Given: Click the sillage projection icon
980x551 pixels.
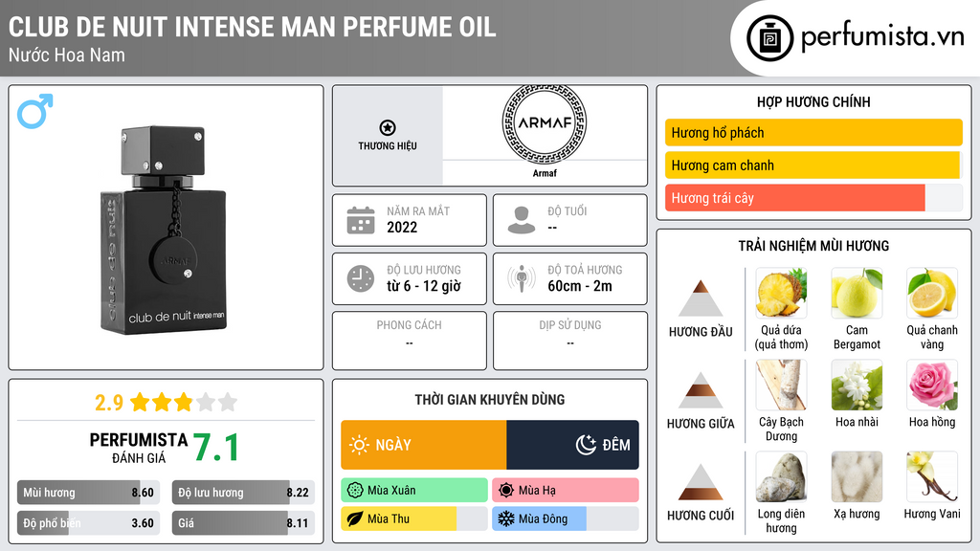Looking at the screenshot, I should tap(521, 278).
